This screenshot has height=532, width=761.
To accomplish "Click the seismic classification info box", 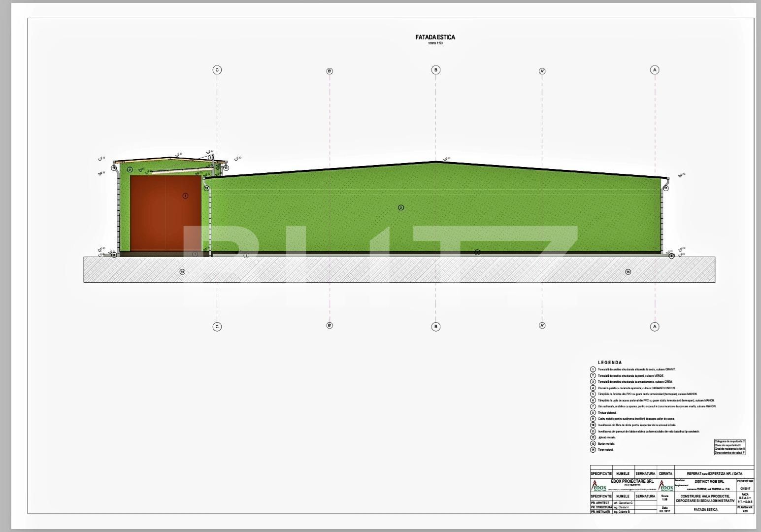I will tap(729, 447).
